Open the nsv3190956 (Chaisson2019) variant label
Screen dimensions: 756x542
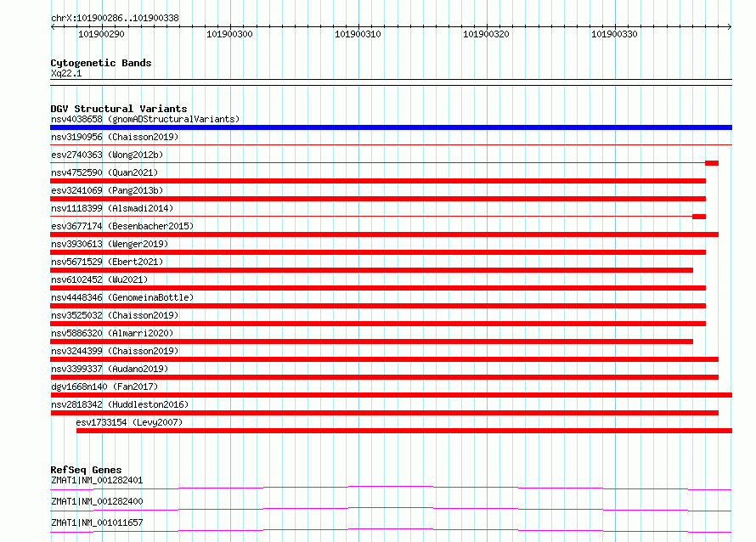click(x=115, y=137)
